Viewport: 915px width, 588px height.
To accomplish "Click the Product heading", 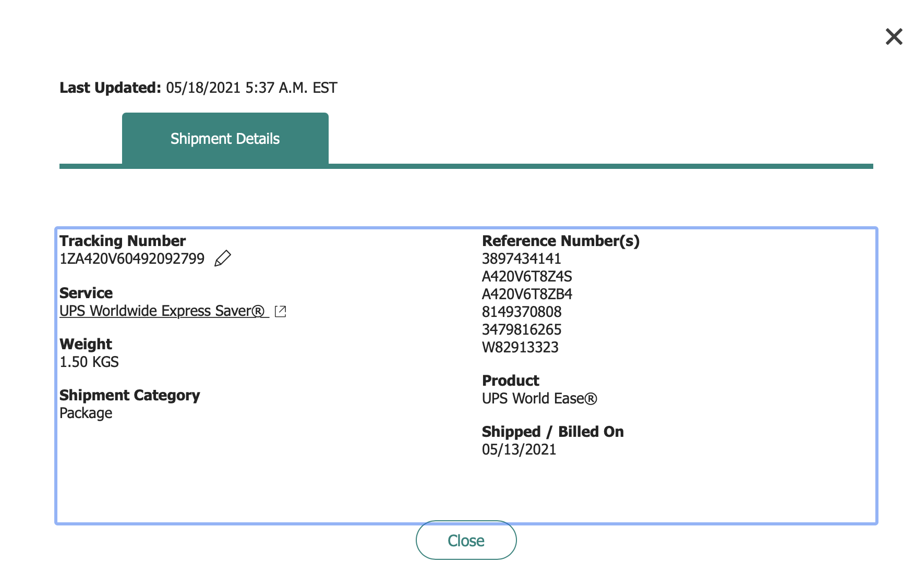I will click(511, 381).
